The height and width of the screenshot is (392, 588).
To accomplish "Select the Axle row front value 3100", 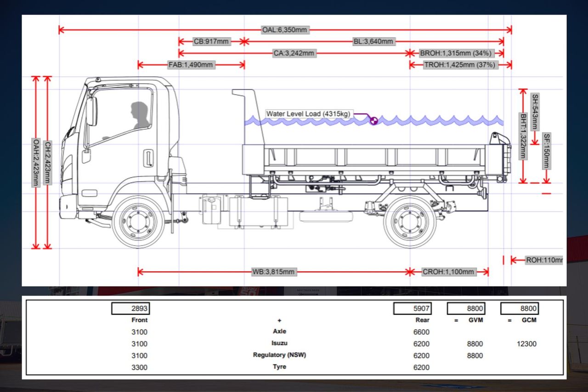I will point(139,332).
